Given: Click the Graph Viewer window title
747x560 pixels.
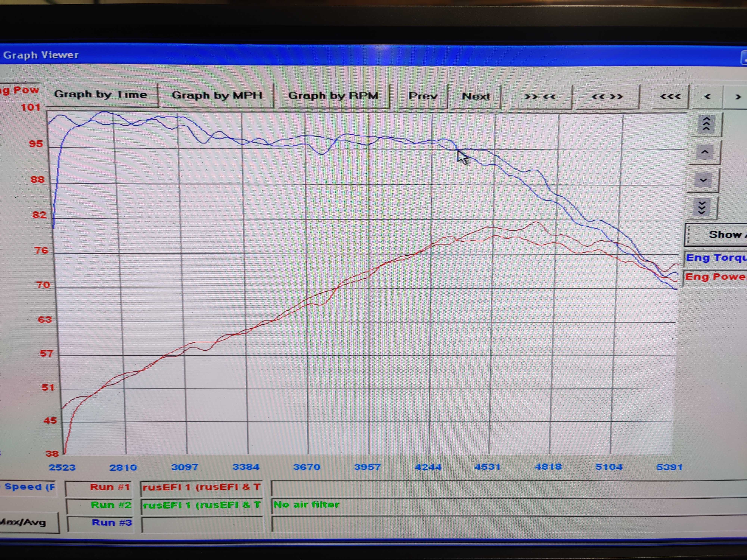Looking at the screenshot, I should tap(41, 55).
